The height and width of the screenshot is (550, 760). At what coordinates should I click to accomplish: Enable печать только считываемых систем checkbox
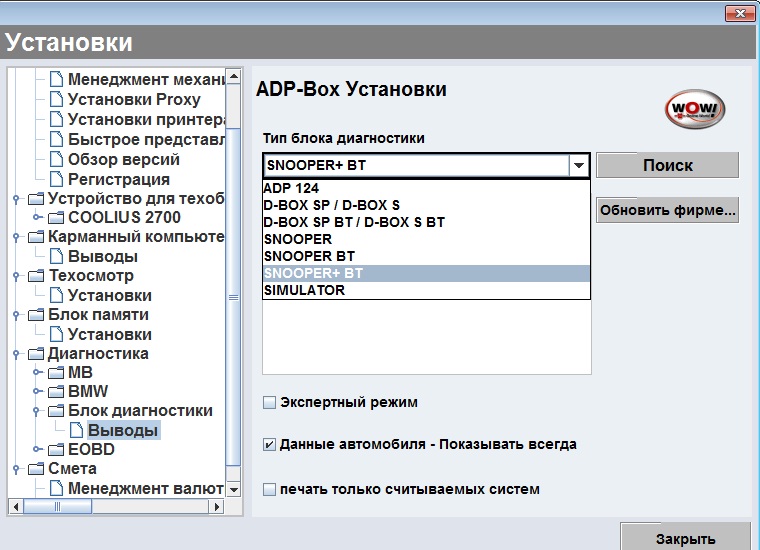tap(269, 489)
